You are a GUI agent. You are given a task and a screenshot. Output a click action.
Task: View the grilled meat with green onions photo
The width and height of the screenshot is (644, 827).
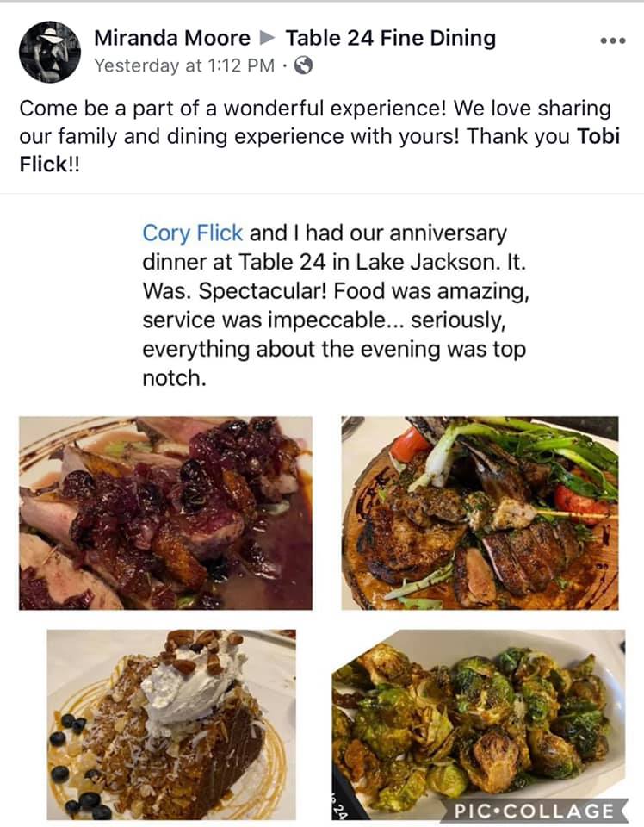click(x=480, y=513)
